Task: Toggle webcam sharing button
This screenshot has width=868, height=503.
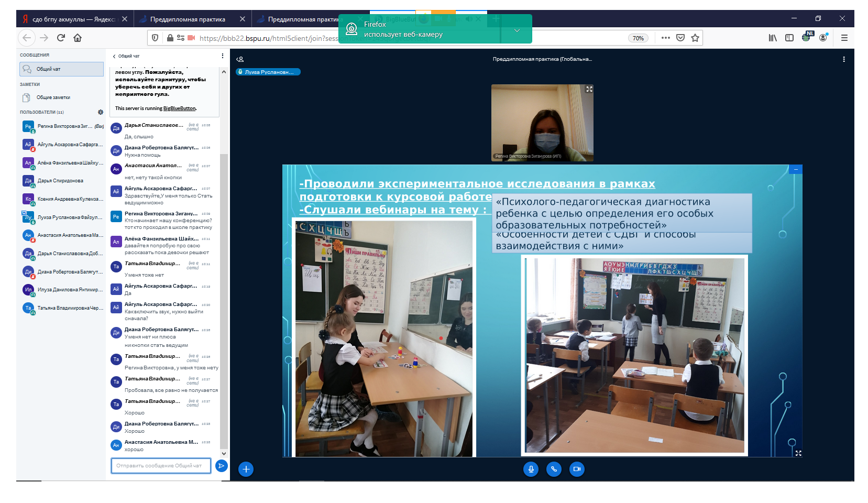Action: click(x=577, y=469)
